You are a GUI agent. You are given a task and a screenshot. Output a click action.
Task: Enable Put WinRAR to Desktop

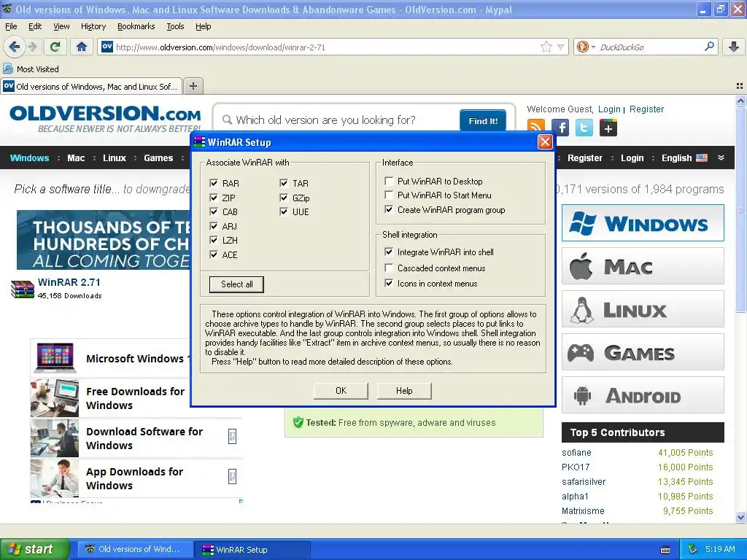point(389,181)
